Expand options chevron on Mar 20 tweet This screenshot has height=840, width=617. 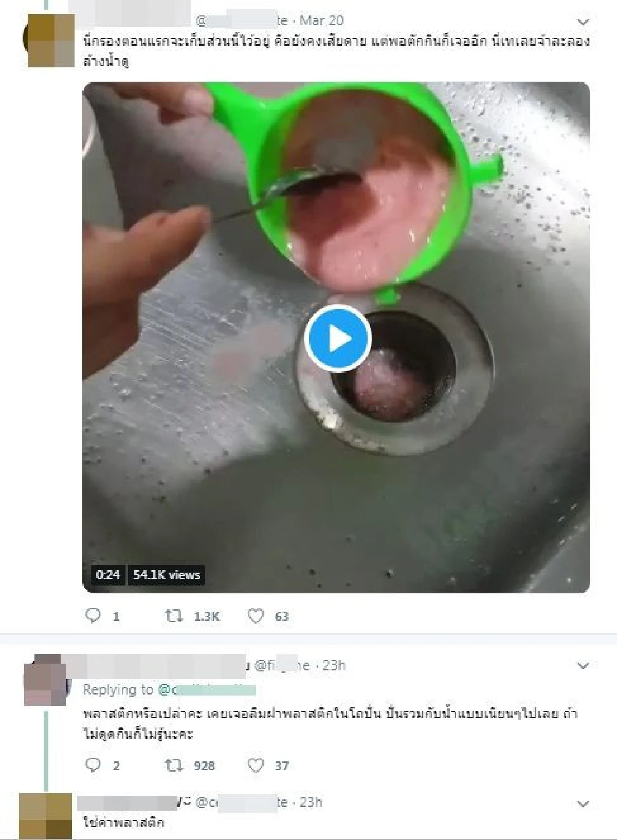(583, 22)
